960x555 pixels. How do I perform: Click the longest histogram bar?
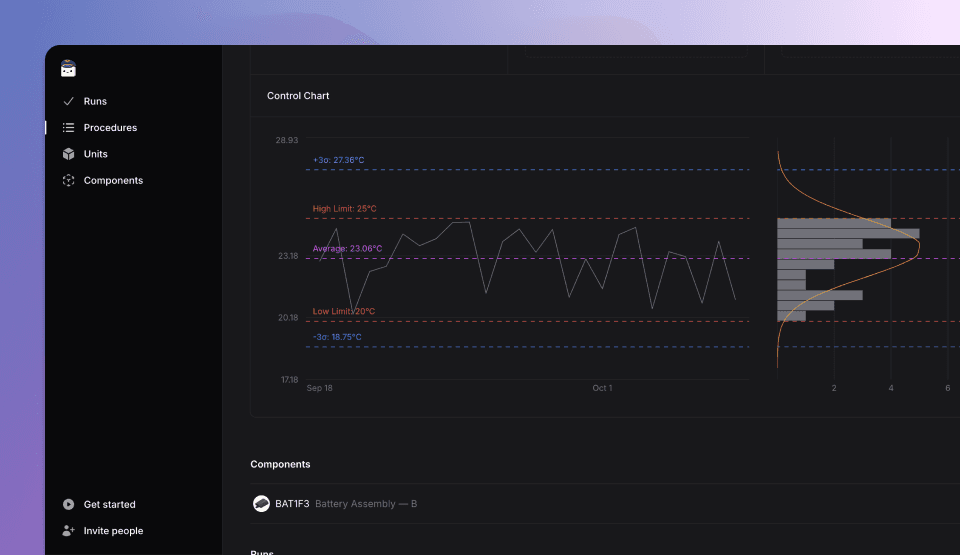click(x=848, y=233)
